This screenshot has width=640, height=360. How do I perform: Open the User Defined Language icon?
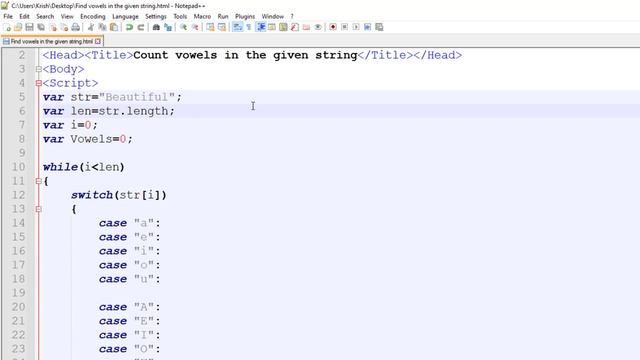coord(272,27)
